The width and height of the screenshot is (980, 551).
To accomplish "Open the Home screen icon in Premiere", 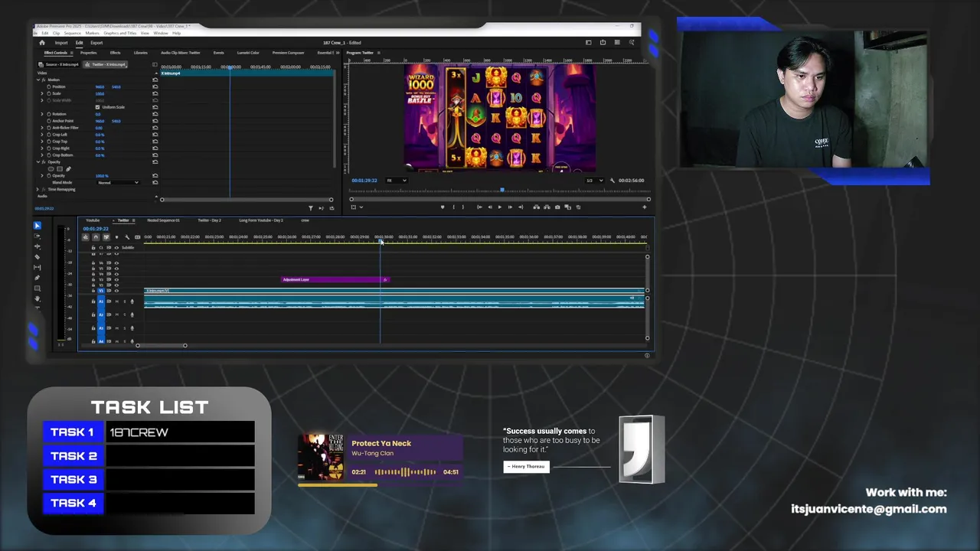I will 42,43.
